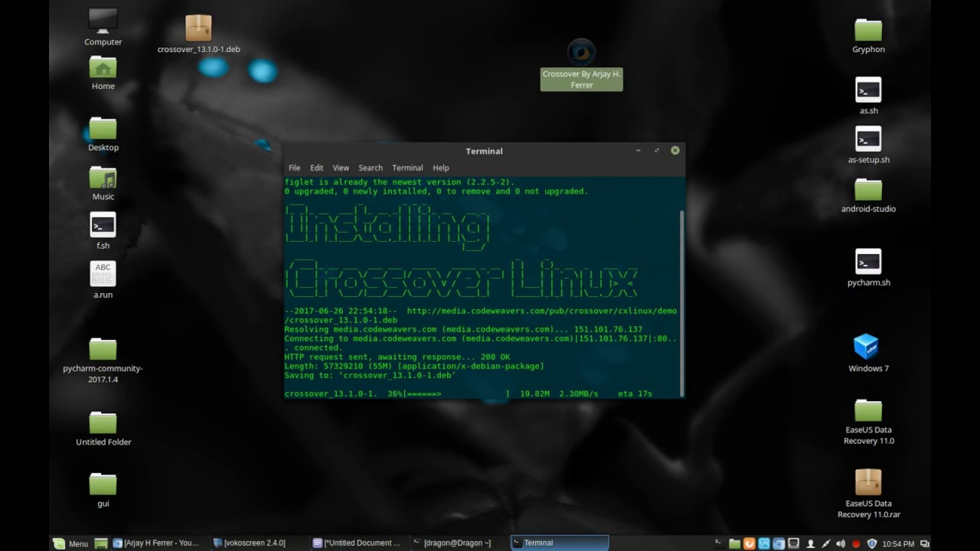Click the red recording indicator tray icon
The image size is (980, 551).
856,543
